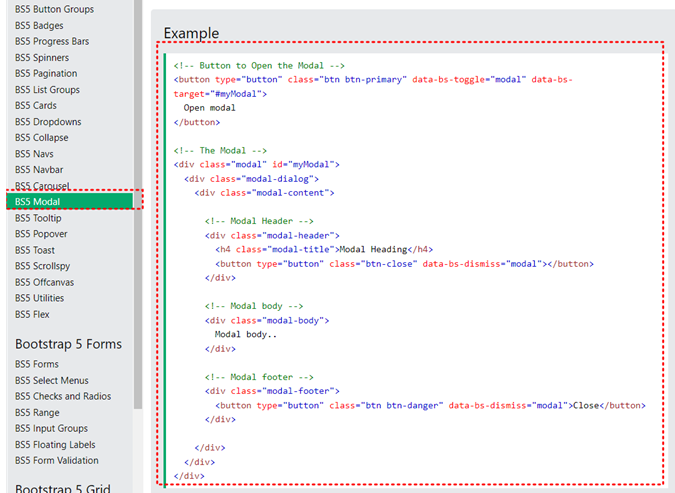This screenshot has height=493, width=675.
Task: Open BS5 Tooltip page
Action: coord(38,218)
